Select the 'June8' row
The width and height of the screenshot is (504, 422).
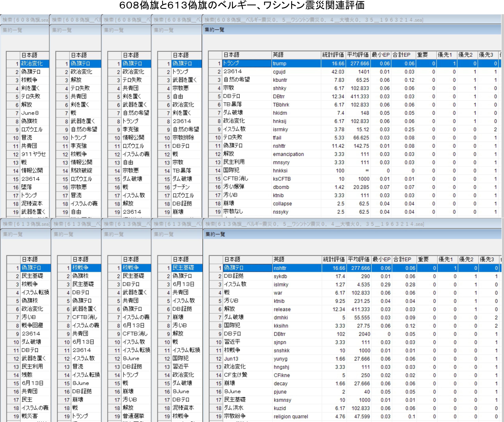28,113
